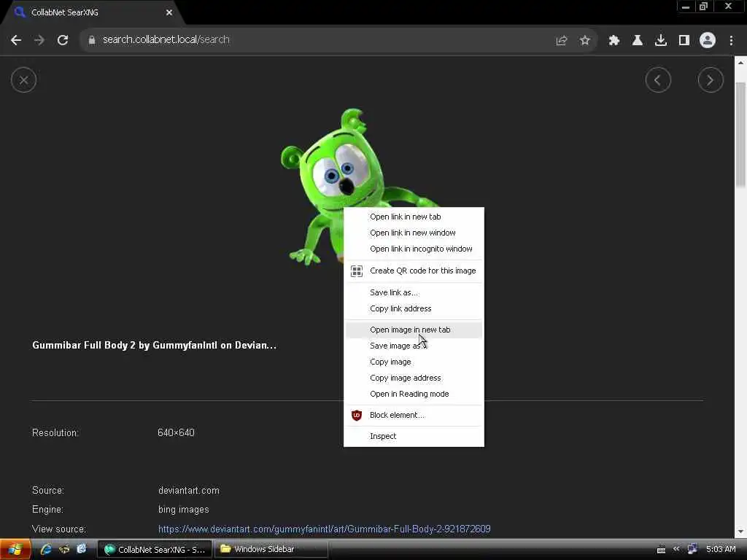Viewport: 747px width, 560px height.
Task: Switch to CollabNet SearXNG taskbar button
Action: 155,550
